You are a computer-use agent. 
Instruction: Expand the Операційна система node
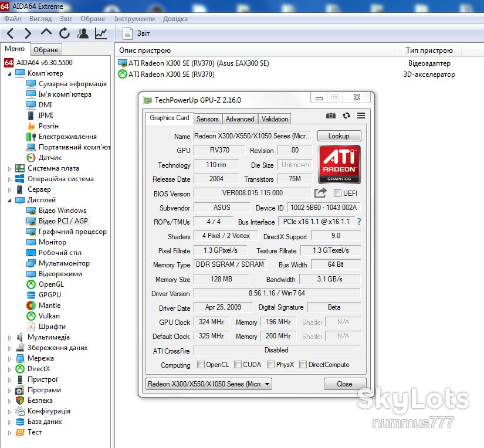pyautogui.click(x=9, y=179)
